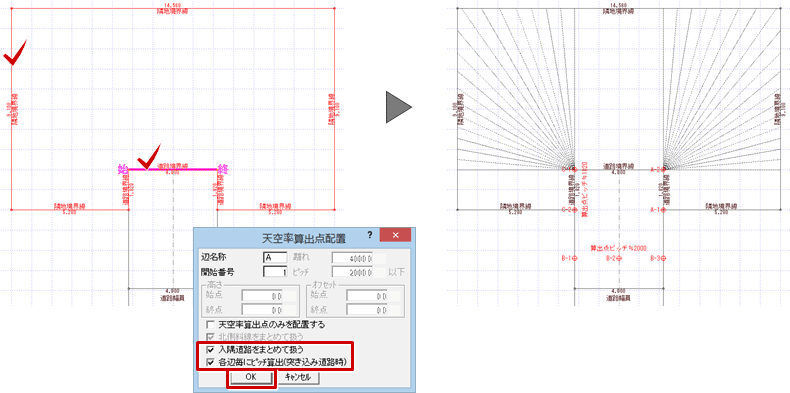Select calculation point B-1 marker
Image resolution: width=790 pixels, height=393 pixels.
pyautogui.click(x=575, y=258)
